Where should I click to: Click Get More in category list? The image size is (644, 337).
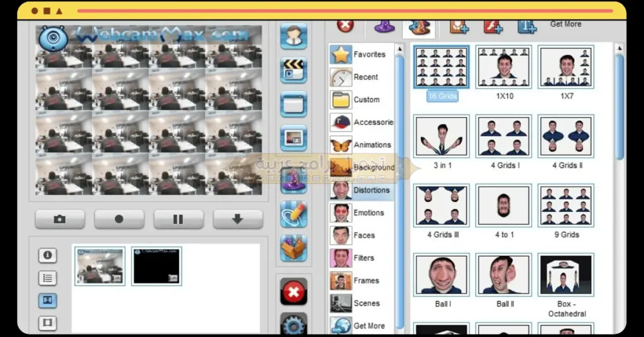tap(362, 326)
